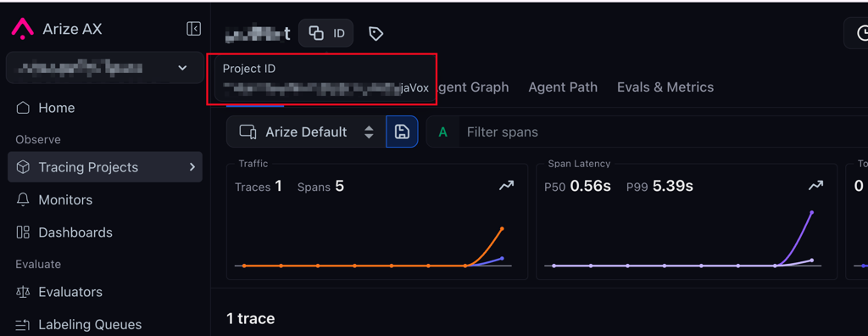Open Tracing Projects in sidebar
This screenshot has width=868, height=336.
[x=105, y=167]
